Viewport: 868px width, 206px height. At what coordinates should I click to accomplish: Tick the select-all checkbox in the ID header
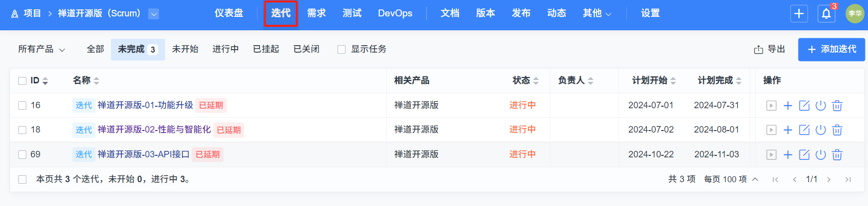click(x=22, y=80)
